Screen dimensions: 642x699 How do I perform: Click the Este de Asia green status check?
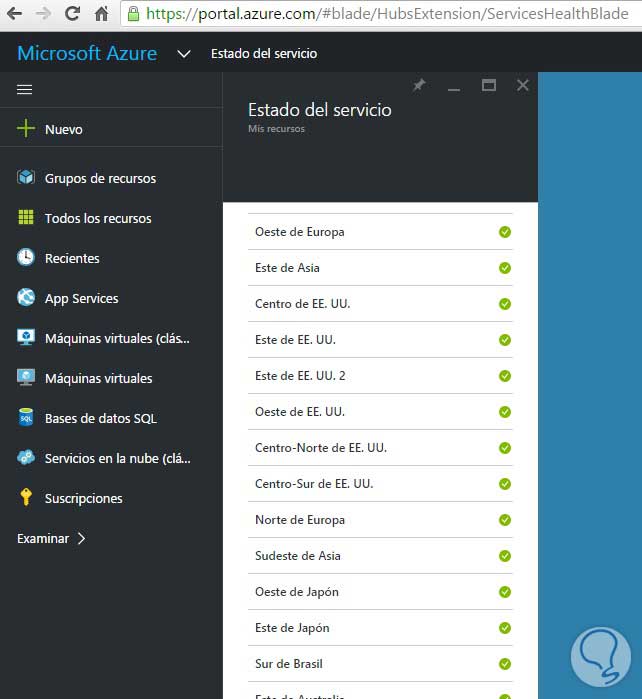click(x=505, y=268)
